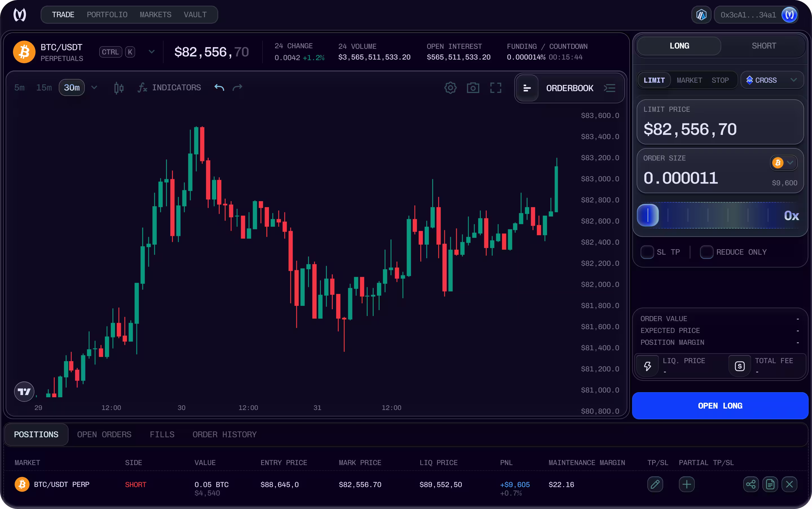Click the undo arrow on the chart
Image resolution: width=812 pixels, height=509 pixels.
click(x=219, y=87)
